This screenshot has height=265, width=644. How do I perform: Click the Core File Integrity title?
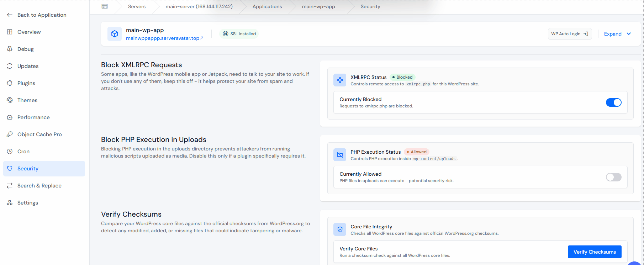(371, 227)
